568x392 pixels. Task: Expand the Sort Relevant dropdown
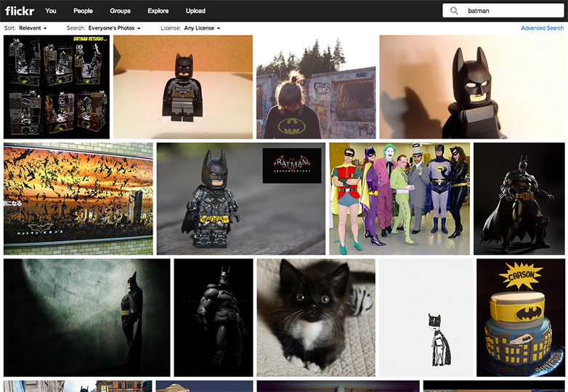33,28
